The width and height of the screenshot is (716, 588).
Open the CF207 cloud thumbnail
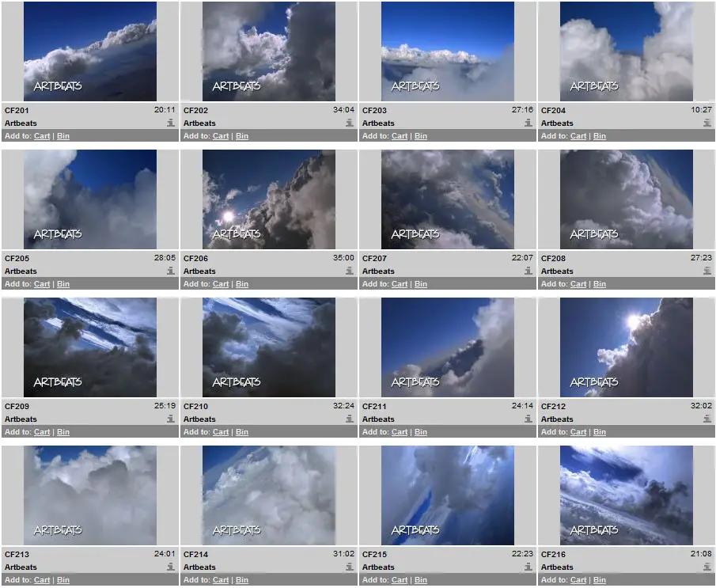448,199
